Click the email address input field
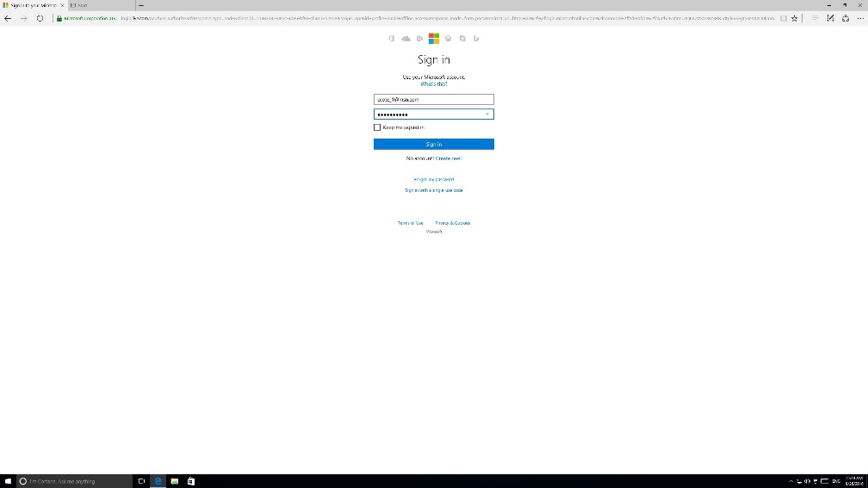 [433, 100]
